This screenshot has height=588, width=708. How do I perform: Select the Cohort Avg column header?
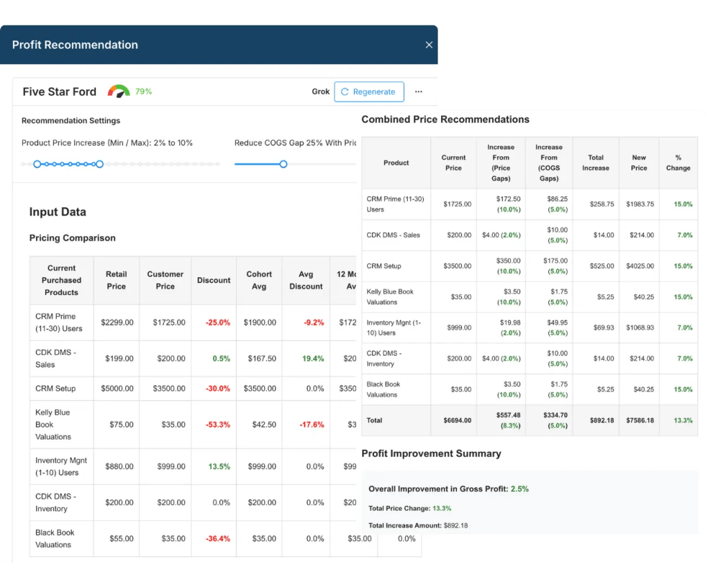point(259,281)
